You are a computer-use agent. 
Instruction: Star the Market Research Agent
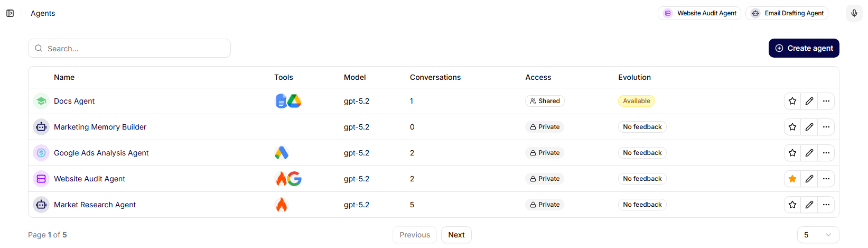pos(792,205)
